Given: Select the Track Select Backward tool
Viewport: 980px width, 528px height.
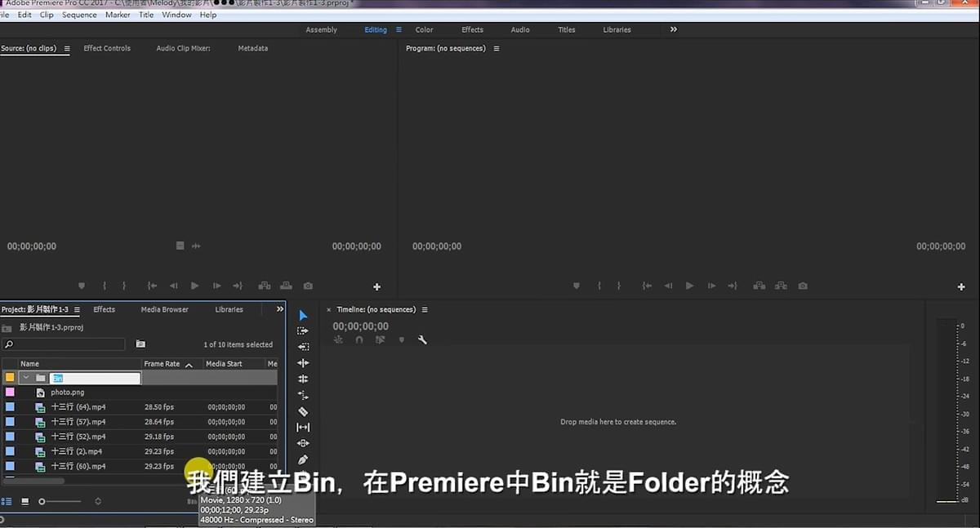Looking at the screenshot, I should click(x=303, y=347).
